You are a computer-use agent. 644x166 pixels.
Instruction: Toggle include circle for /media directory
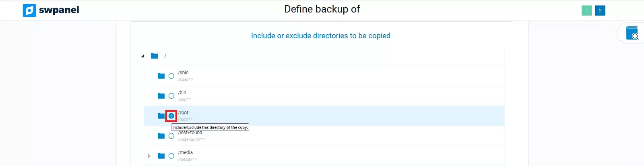(x=171, y=156)
